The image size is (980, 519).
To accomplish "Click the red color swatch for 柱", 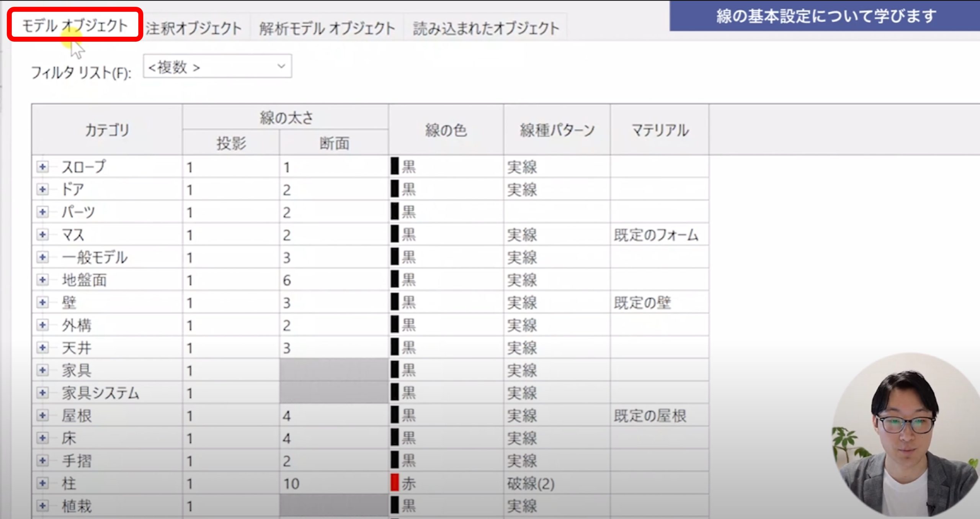I will 395,483.
